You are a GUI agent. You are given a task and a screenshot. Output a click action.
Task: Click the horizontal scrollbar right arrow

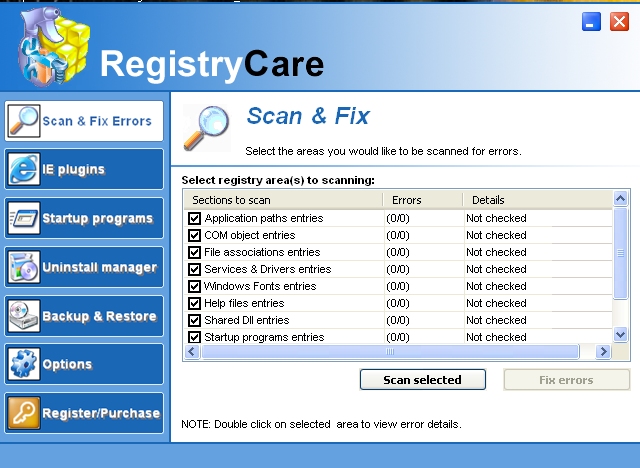603,351
